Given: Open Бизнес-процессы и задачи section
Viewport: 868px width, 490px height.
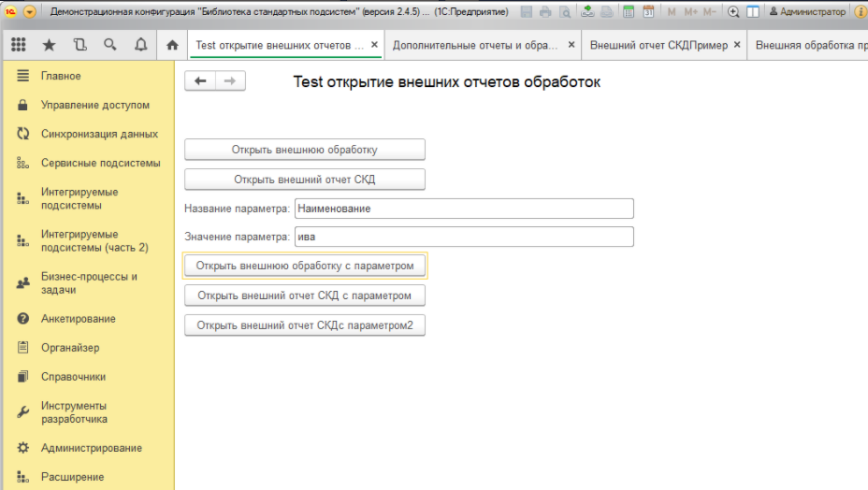Looking at the screenshot, I should [x=89, y=283].
